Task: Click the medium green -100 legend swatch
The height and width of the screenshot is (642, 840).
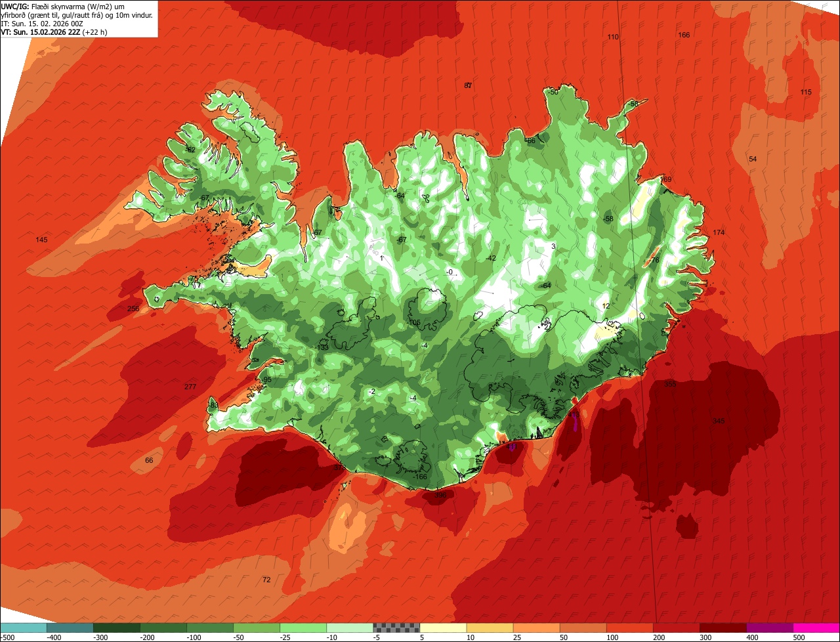Action: [210, 628]
